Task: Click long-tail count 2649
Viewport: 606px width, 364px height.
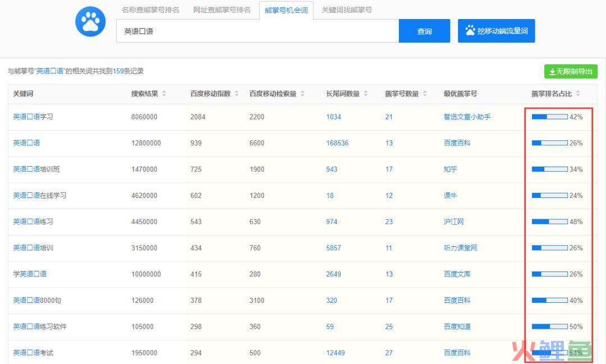Action: [x=333, y=274]
